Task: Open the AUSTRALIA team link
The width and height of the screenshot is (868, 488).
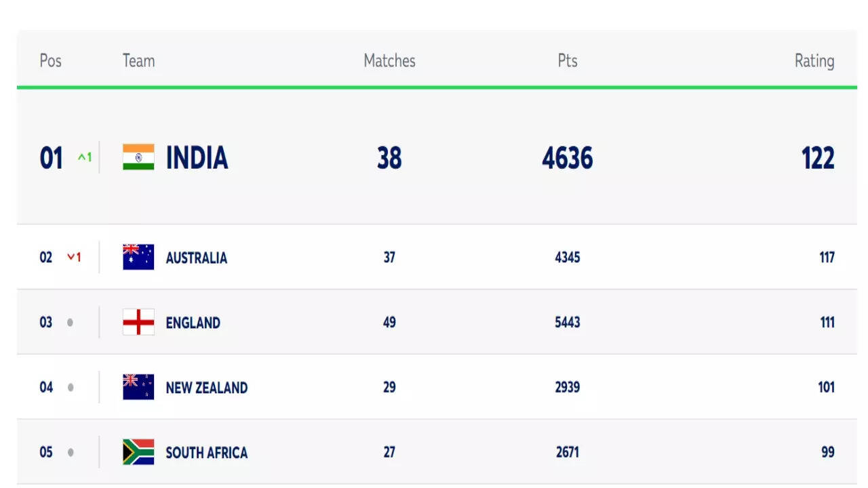Action: tap(196, 258)
